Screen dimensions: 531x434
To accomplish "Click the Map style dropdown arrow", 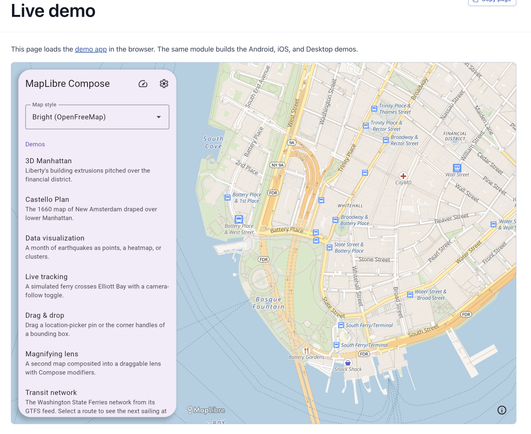I will (x=158, y=117).
